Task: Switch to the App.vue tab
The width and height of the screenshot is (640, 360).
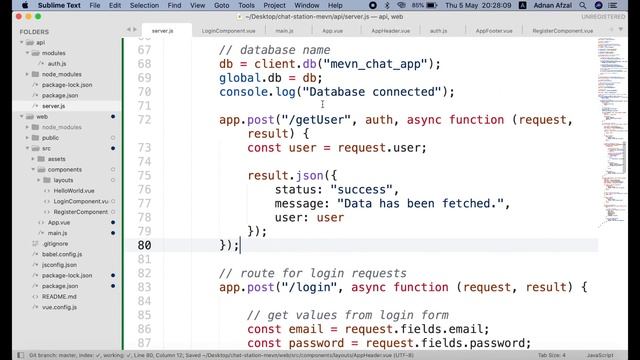Action: 333,31
